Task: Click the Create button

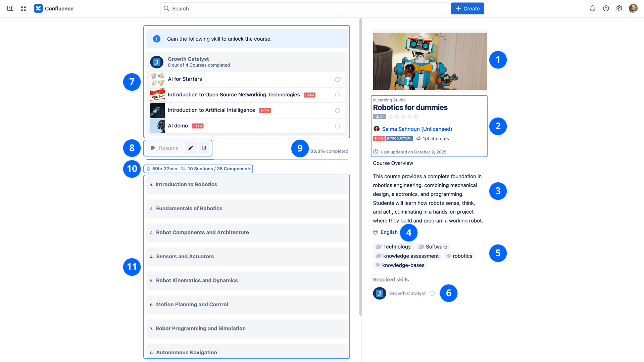Action: pos(467,8)
